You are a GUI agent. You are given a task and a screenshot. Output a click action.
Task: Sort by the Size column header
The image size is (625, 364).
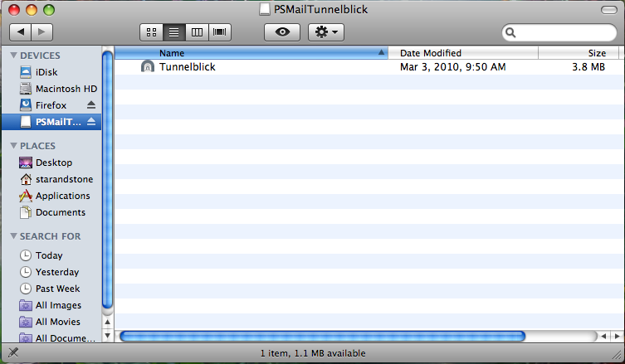click(579, 53)
